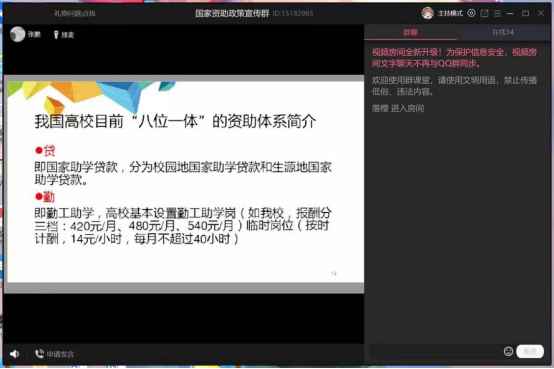Click 张鹏's avatar picture
Image resolution: width=554 pixels, height=369 pixels.
click(x=17, y=34)
